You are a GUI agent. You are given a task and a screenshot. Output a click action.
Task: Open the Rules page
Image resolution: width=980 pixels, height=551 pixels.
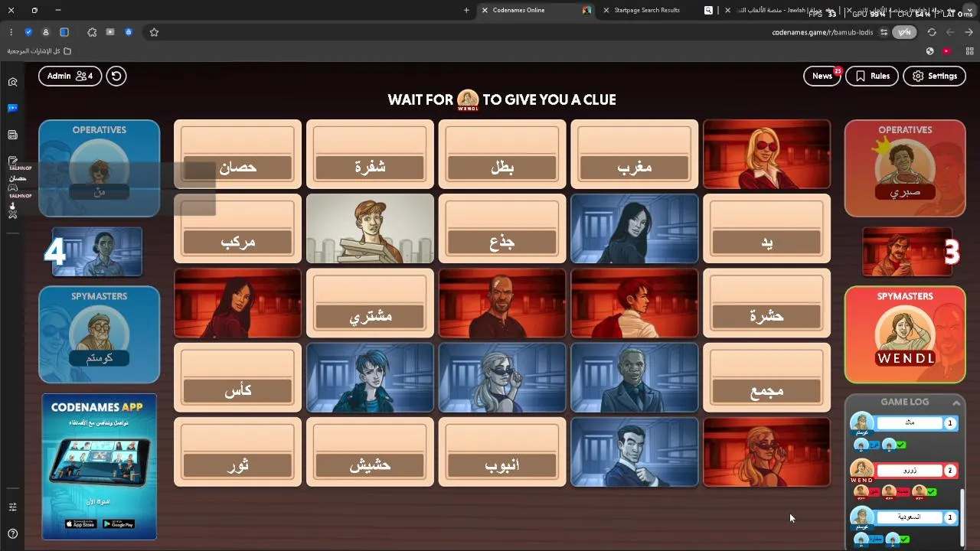(x=872, y=76)
